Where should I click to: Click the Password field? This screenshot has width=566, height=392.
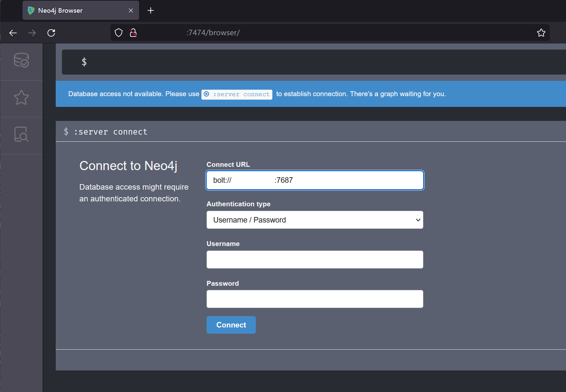(315, 299)
